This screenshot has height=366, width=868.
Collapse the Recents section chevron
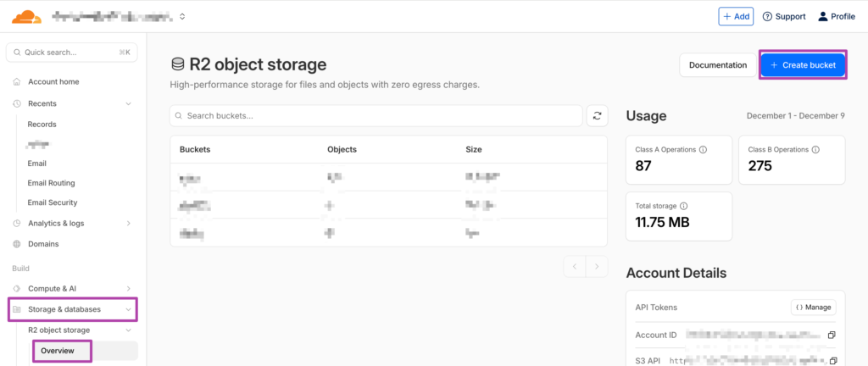tap(129, 103)
